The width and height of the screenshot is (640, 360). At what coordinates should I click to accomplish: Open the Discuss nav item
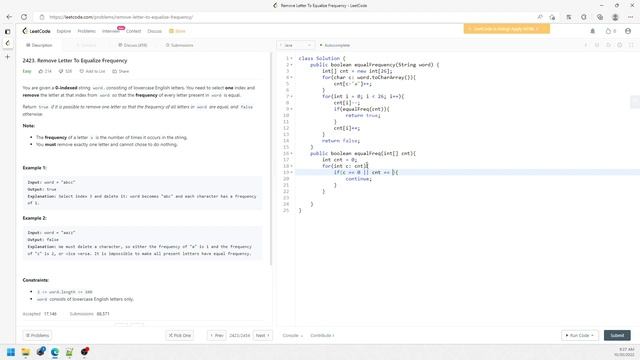(x=154, y=31)
